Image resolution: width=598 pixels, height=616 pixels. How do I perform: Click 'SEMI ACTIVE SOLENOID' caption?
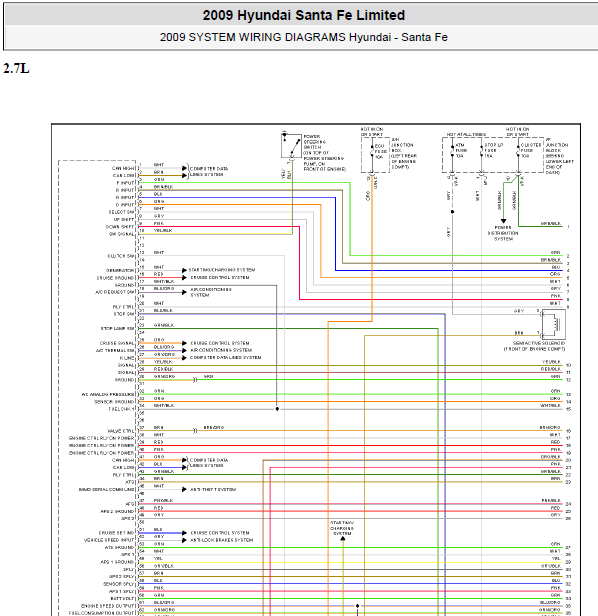point(539,343)
